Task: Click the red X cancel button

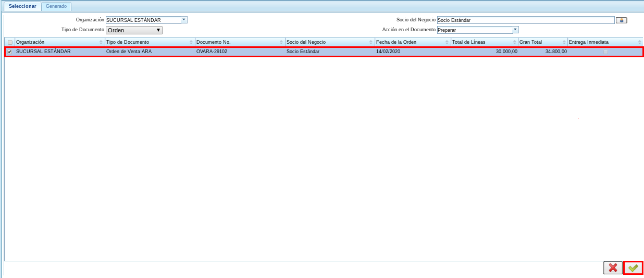Action: pos(613,268)
